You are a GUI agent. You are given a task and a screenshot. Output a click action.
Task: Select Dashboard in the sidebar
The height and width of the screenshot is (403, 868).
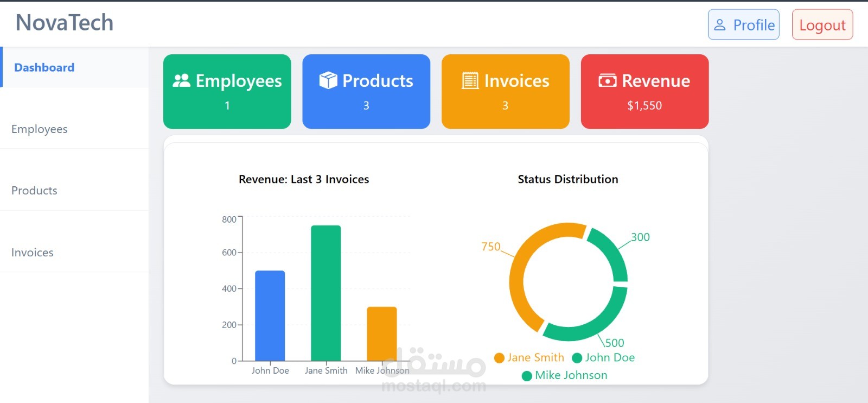coord(74,67)
